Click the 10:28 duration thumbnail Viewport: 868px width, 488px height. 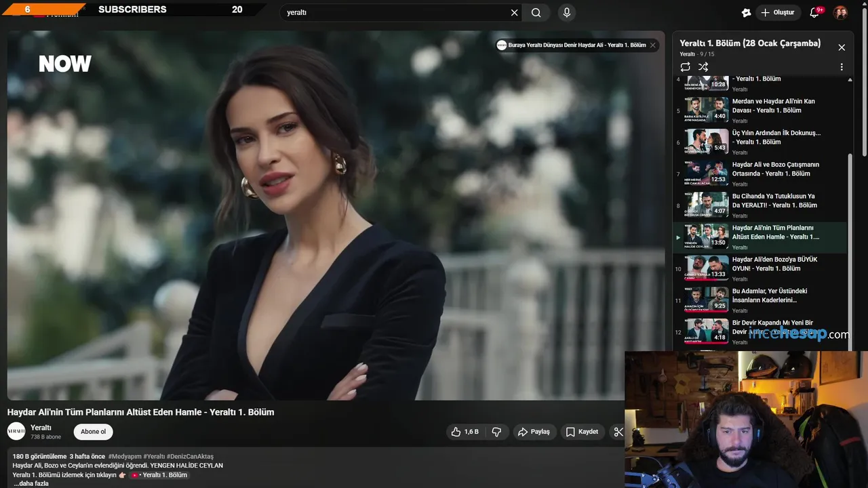coord(707,83)
